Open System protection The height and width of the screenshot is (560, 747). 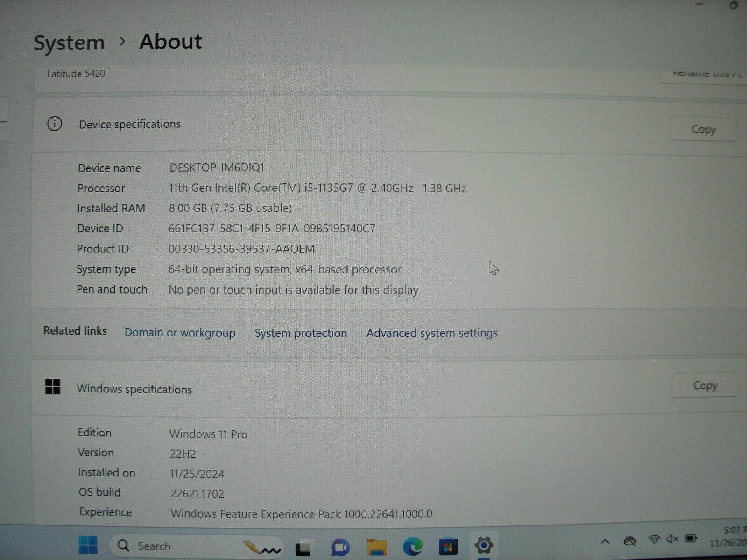[x=300, y=333]
